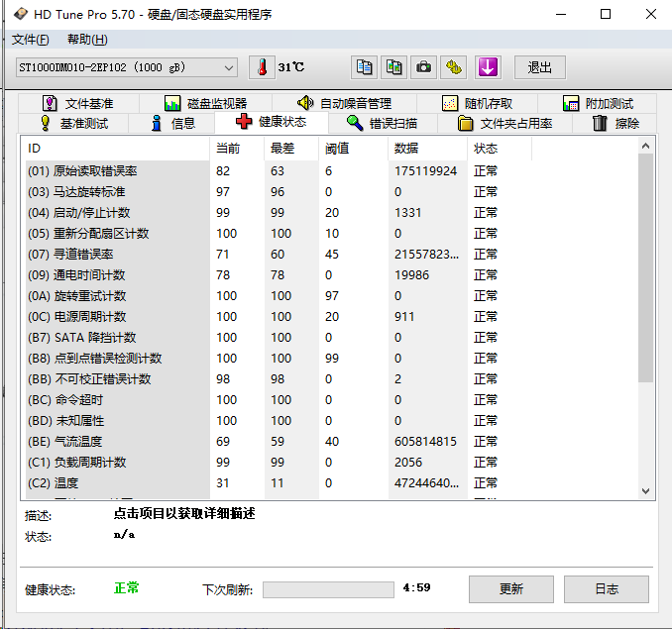The height and width of the screenshot is (629, 672).
Task: Click the 退出 exit button
Action: pyautogui.click(x=540, y=67)
